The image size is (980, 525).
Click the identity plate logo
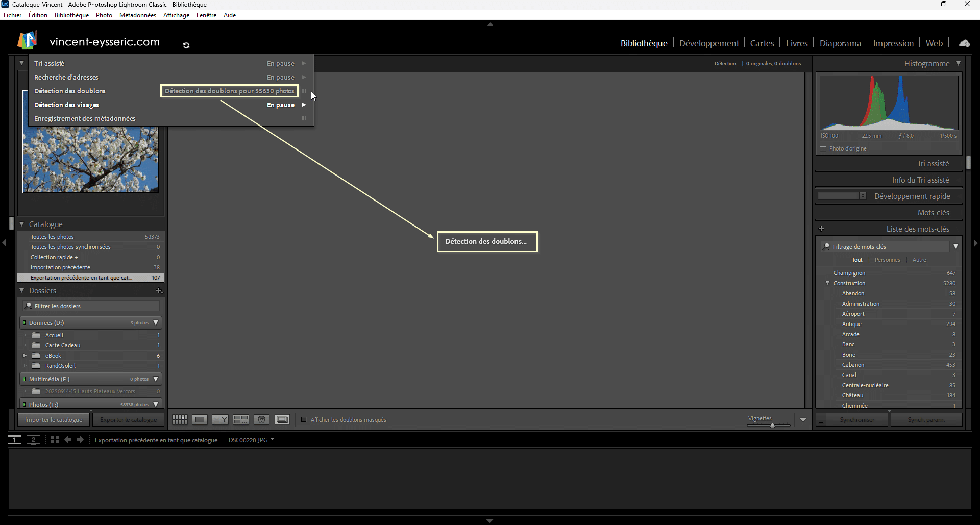(x=28, y=40)
